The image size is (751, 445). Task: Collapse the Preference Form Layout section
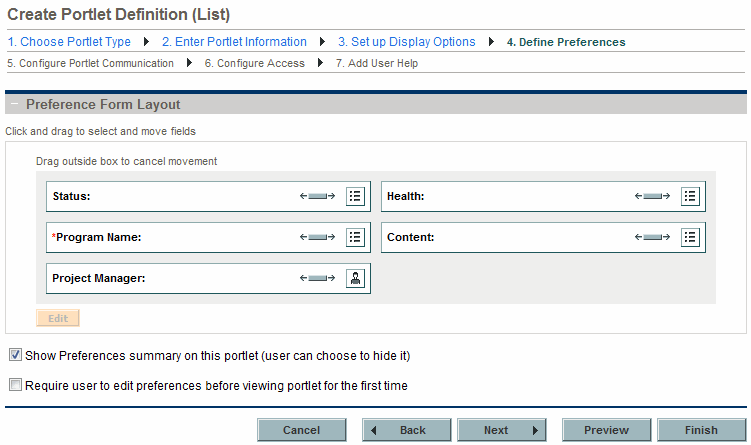(x=15, y=104)
